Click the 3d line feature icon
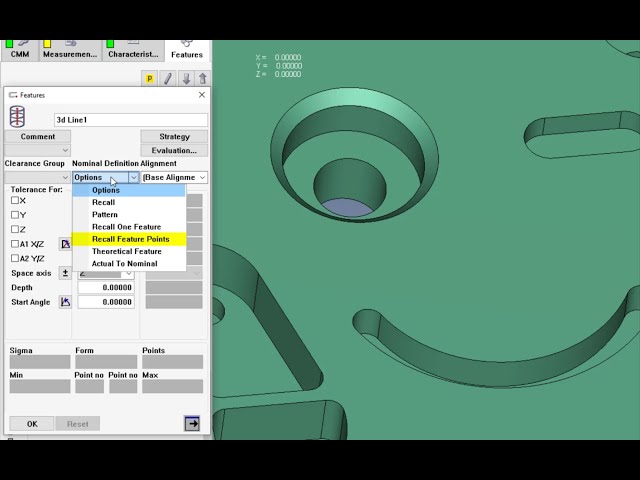The width and height of the screenshot is (640, 480). 17,116
